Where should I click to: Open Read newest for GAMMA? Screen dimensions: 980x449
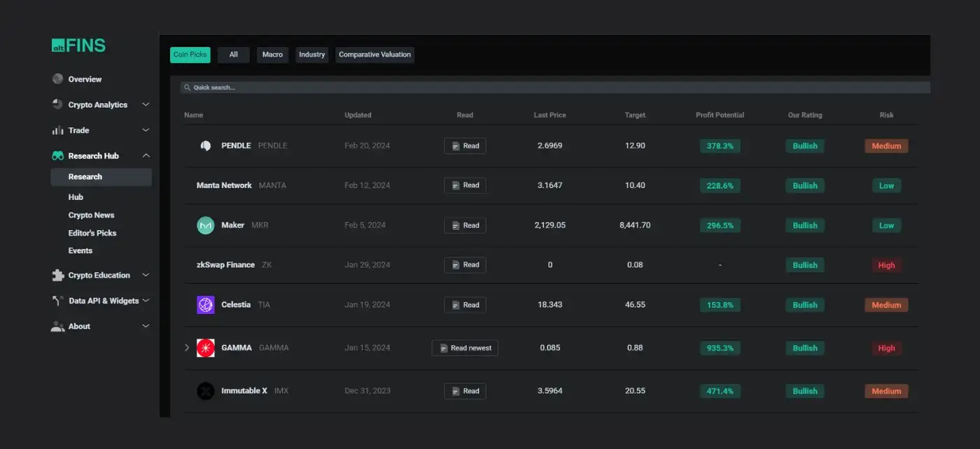tap(465, 348)
